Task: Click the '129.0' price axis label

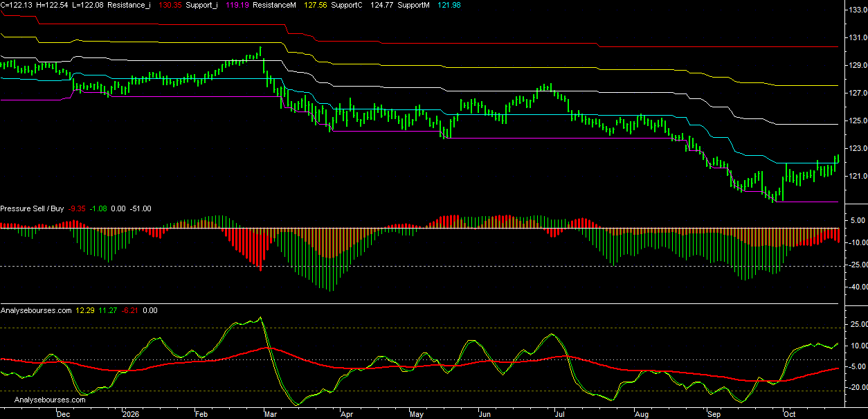Action: click(857, 65)
